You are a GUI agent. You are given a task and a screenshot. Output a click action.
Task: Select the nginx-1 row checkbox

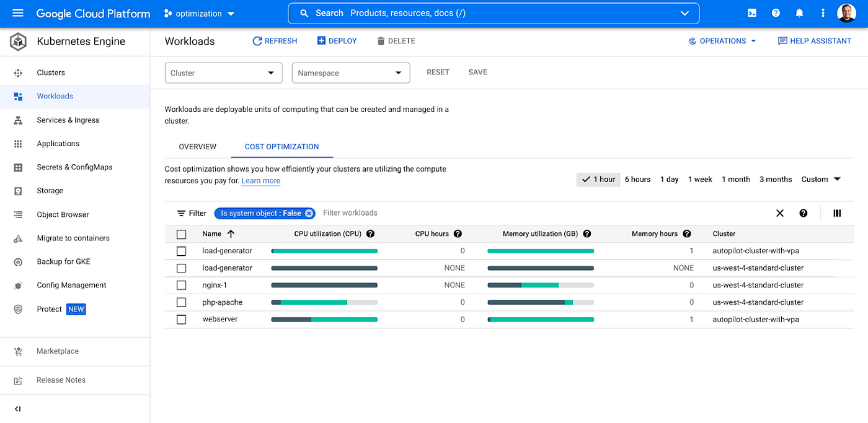point(181,286)
